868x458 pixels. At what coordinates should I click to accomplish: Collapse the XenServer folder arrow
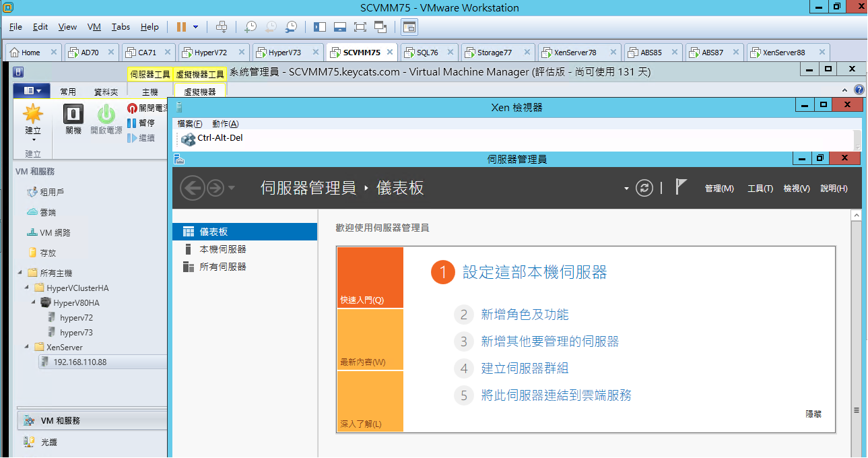[x=26, y=347]
